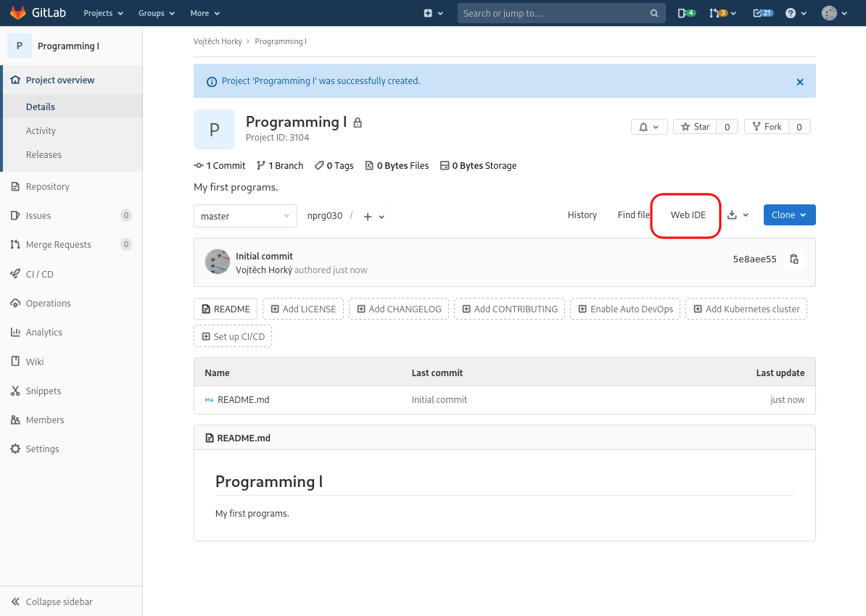Open the Clone dropdown button

pyautogui.click(x=789, y=215)
